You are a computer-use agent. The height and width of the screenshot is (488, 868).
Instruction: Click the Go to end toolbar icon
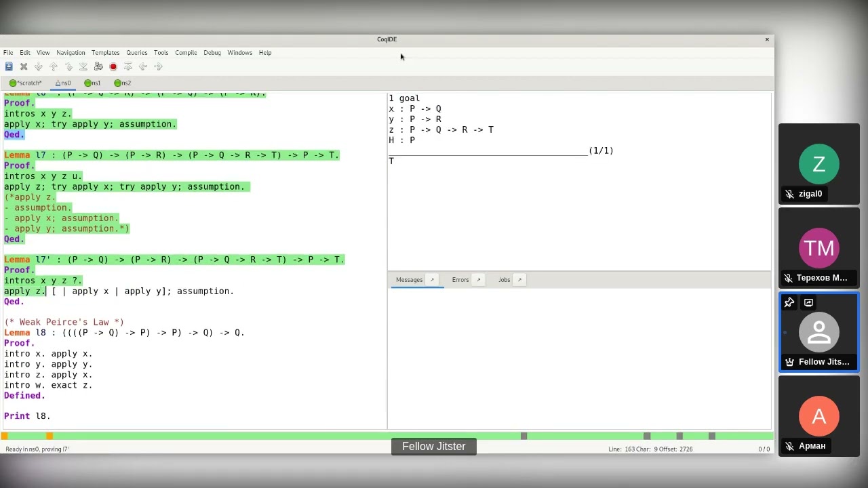[83, 66]
